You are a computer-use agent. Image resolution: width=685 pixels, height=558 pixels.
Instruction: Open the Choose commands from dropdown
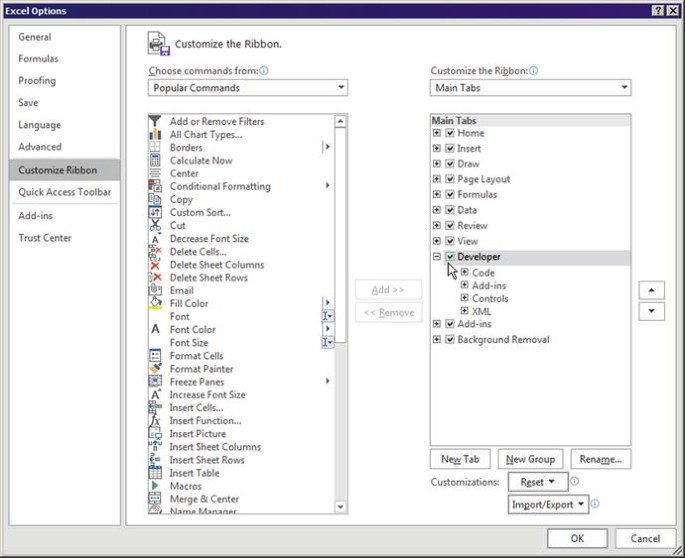(x=248, y=88)
